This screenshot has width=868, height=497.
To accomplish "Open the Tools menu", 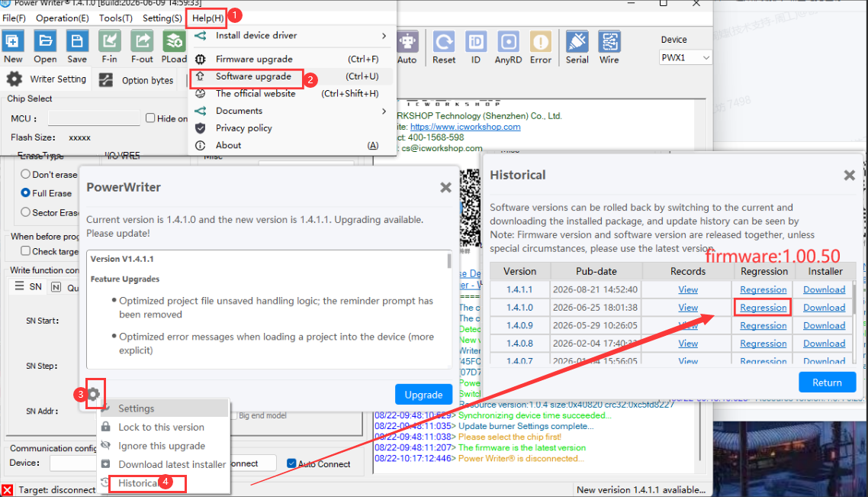I will click(x=115, y=18).
